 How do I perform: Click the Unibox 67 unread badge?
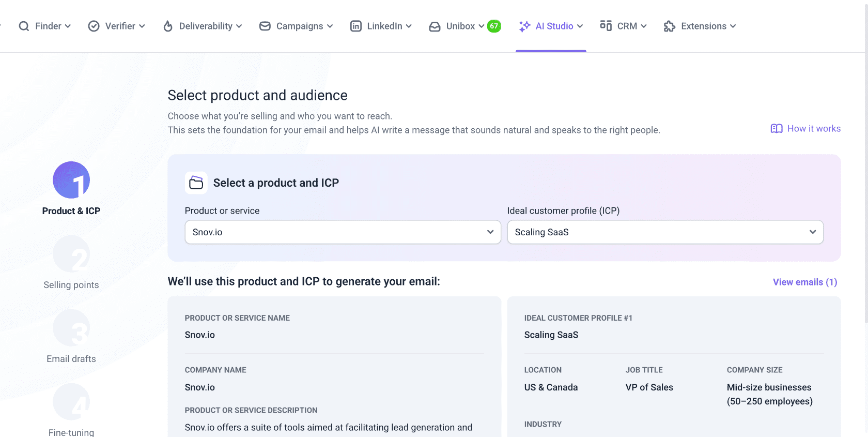(494, 26)
